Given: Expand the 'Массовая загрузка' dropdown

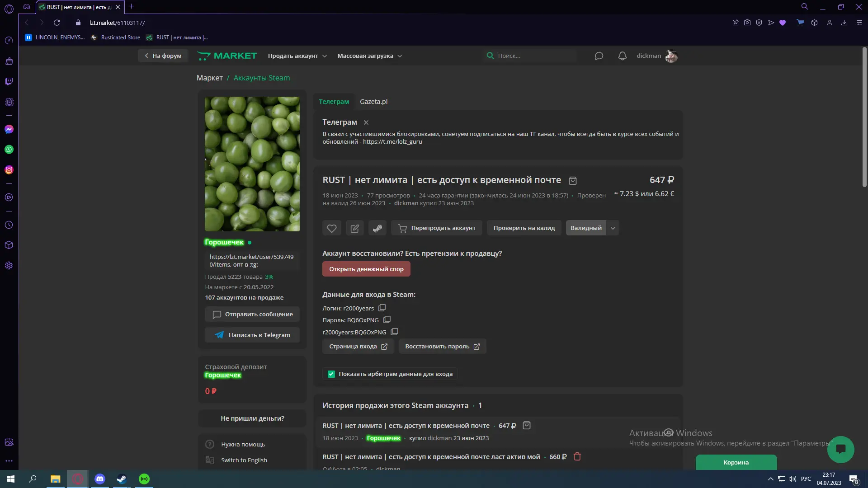Looking at the screenshot, I should tap(370, 56).
